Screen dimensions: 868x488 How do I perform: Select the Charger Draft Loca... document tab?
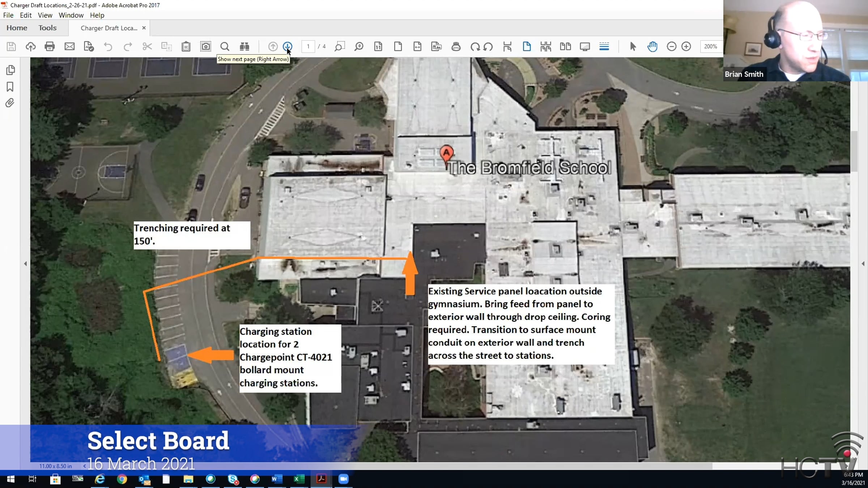[x=109, y=28]
